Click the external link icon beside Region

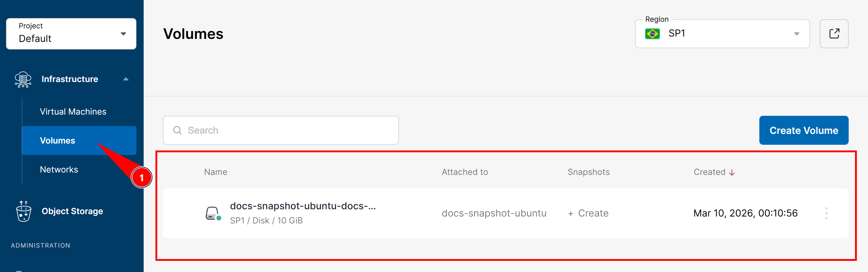click(834, 34)
